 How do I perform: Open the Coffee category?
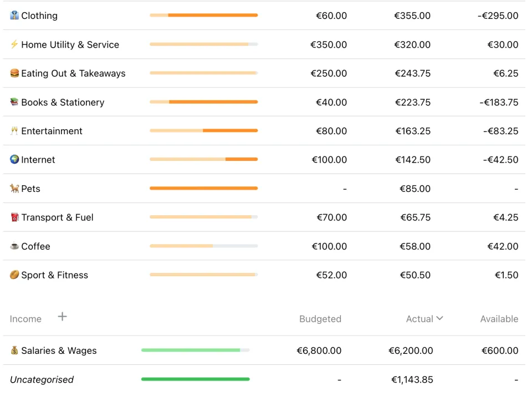(264, 246)
